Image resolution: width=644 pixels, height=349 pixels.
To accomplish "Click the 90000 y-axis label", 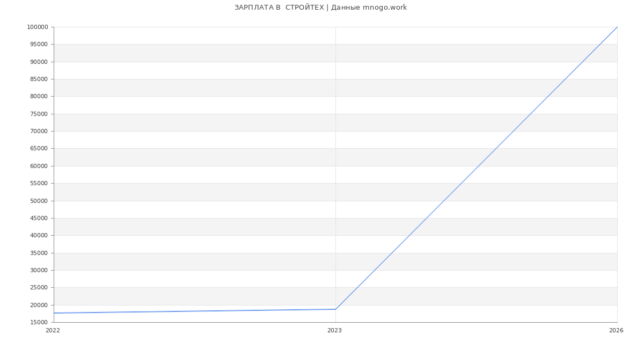I will 39,62.
